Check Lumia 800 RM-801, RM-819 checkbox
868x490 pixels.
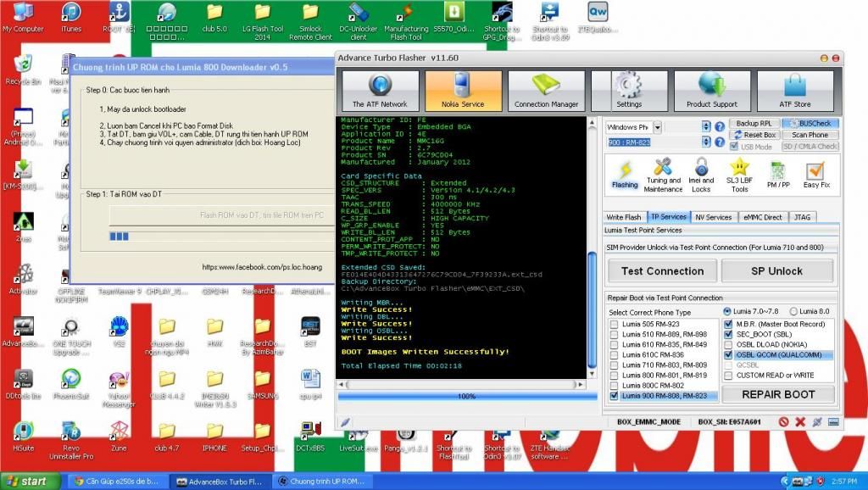pyautogui.click(x=614, y=376)
